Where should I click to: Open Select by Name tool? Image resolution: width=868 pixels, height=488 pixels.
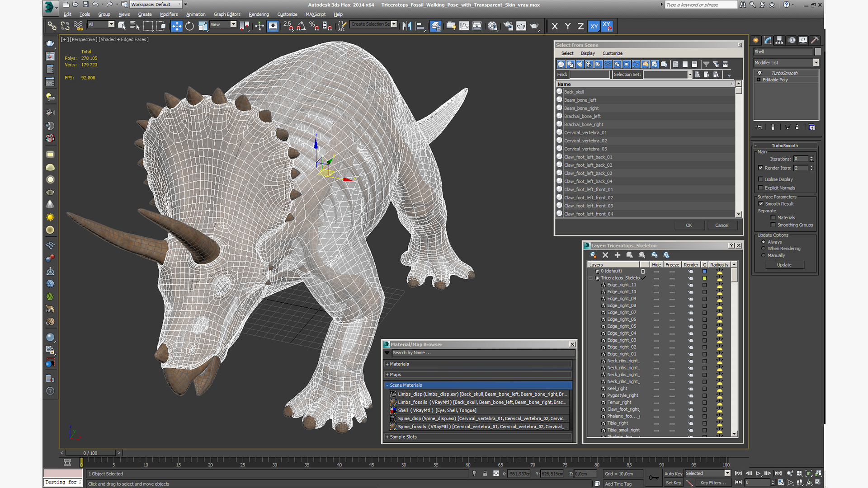pos(135,26)
